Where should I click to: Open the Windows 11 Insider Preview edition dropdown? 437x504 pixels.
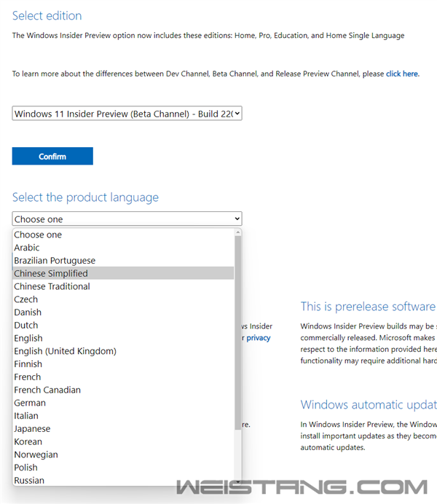[x=127, y=114]
